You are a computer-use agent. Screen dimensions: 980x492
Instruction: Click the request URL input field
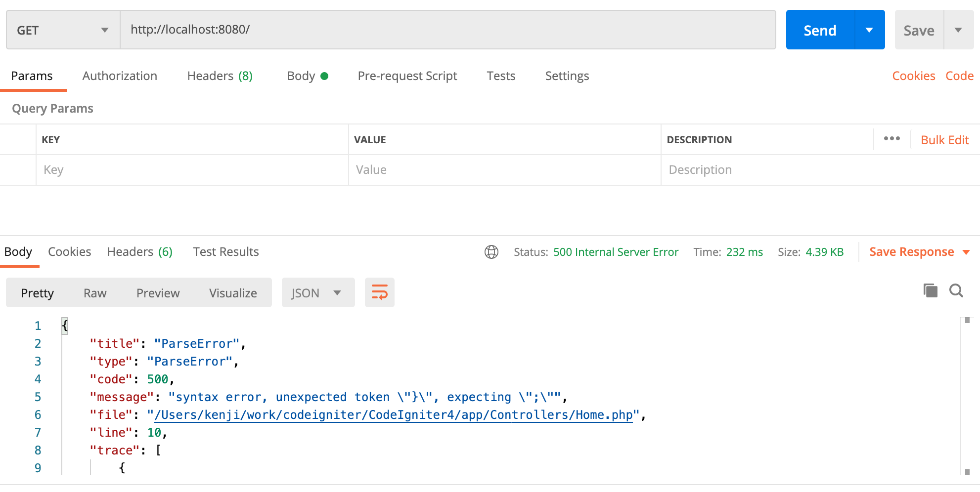[445, 30]
